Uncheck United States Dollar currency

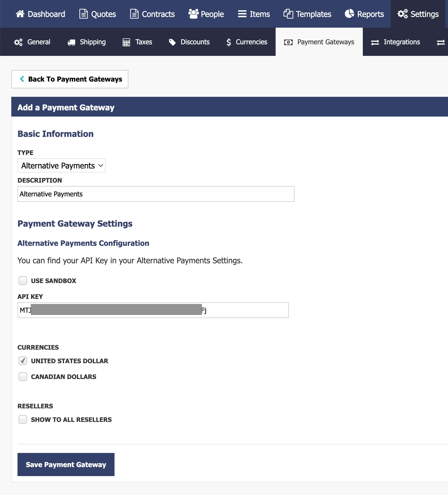pyautogui.click(x=23, y=361)
